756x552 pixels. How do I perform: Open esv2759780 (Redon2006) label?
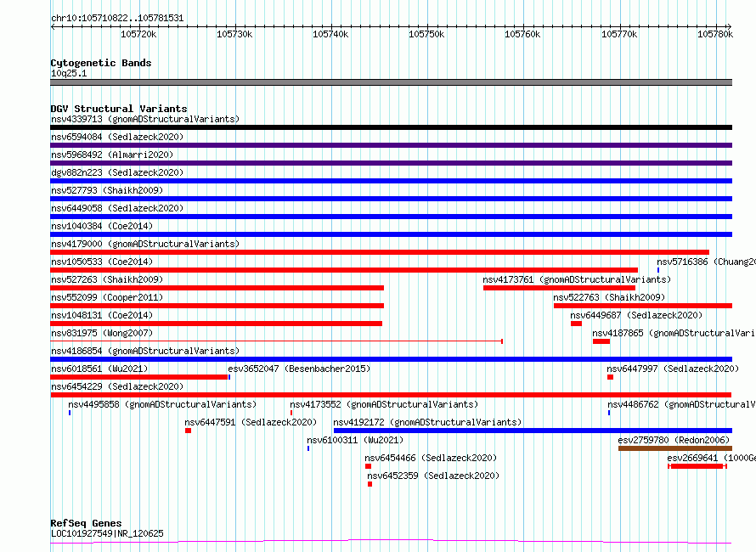[x=674, y=440]
